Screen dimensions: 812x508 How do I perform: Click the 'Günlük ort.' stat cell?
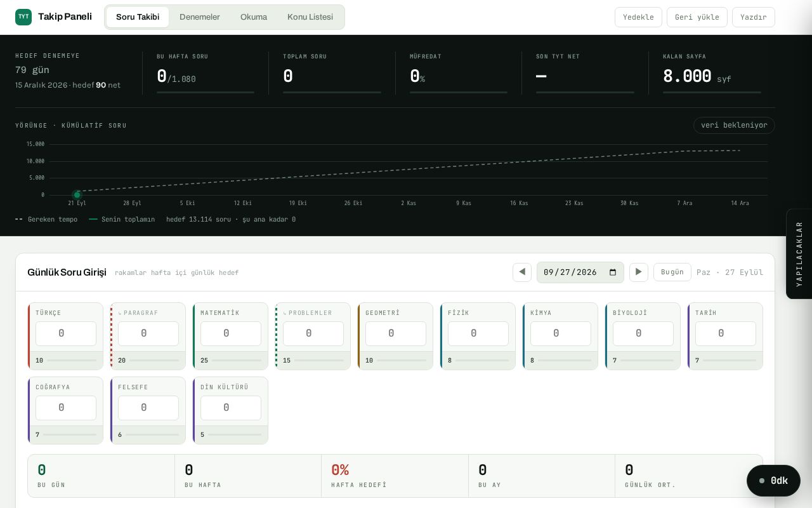688,476
